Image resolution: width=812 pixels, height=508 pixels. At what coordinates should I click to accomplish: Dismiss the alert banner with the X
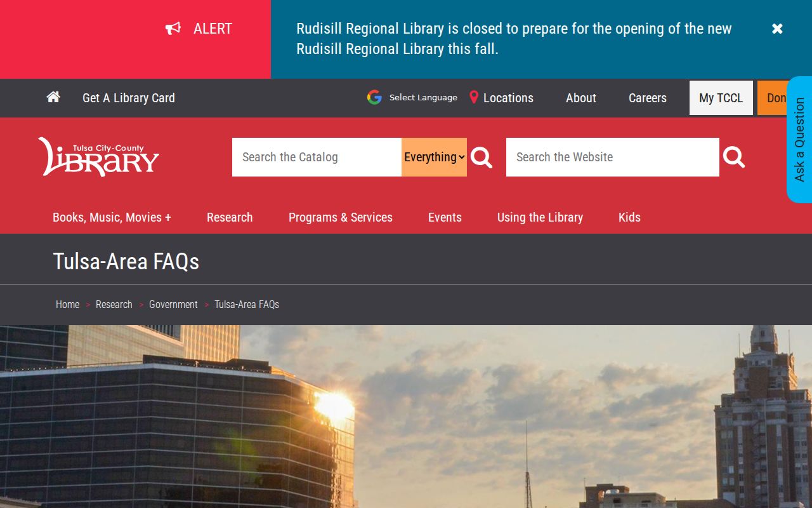point(777,29)
